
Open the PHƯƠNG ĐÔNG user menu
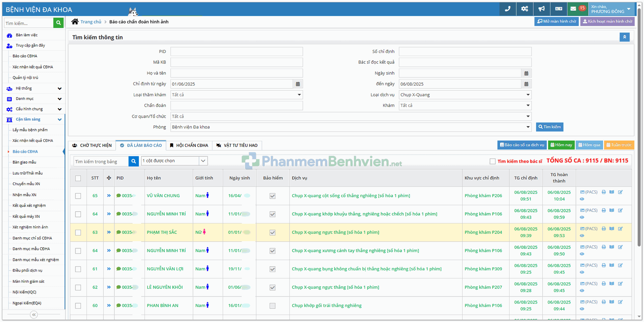pos(611,9)
